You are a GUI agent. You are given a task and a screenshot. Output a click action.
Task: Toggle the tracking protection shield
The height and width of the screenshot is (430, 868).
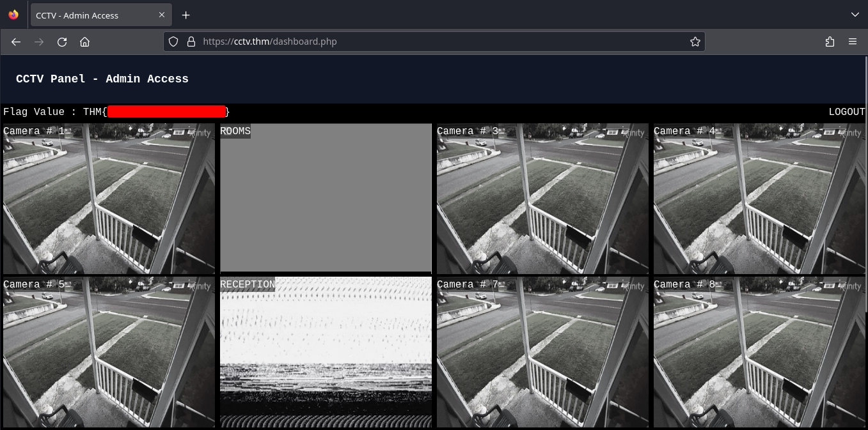(x=173, y=42)
